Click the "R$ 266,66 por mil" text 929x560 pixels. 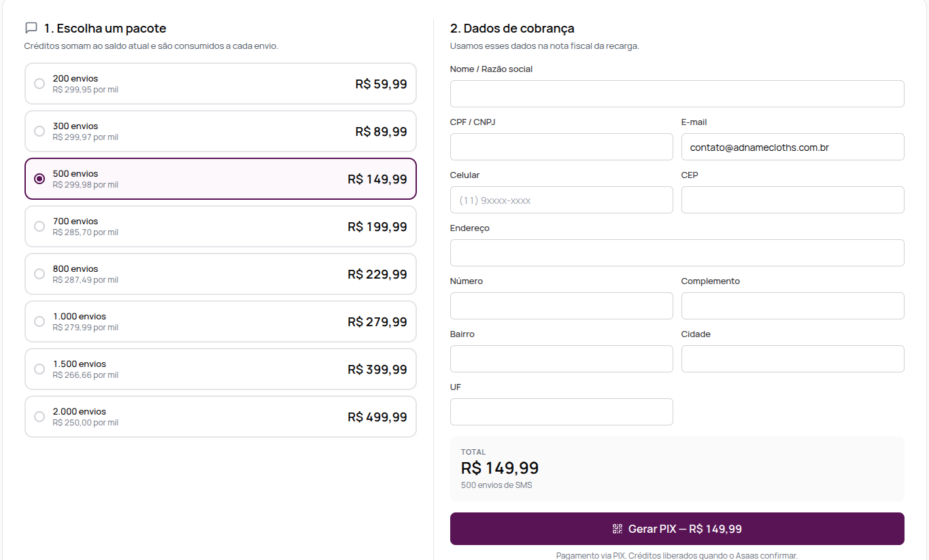(x=86, y=375)
